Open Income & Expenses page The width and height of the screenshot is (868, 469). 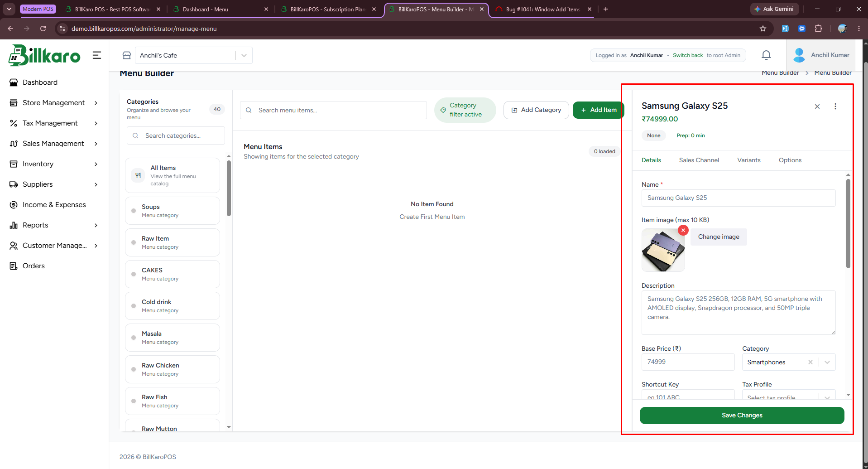[x=54, y=205]
